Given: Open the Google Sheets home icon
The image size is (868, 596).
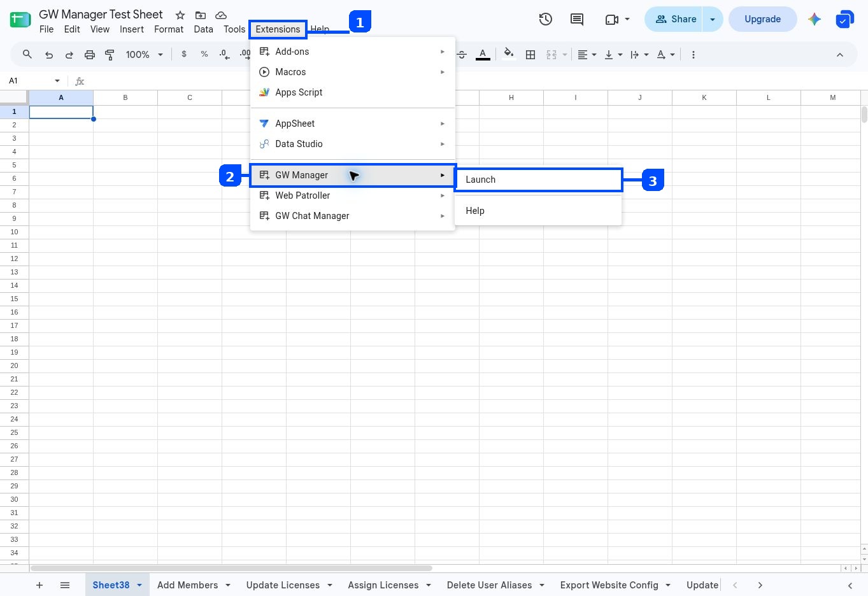Looking at the screenshot, I should (x=20, y=20).
